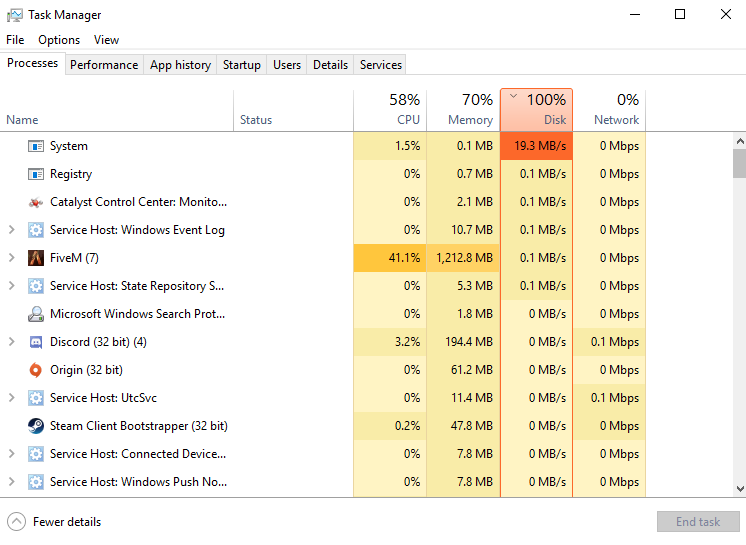Click the Registry process icon

(36, 174)
